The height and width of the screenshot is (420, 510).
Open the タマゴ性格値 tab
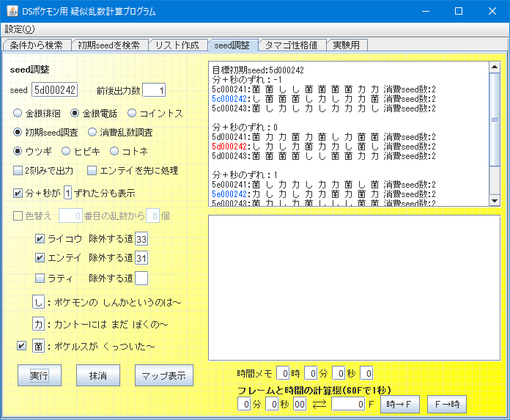coord(292,45)
